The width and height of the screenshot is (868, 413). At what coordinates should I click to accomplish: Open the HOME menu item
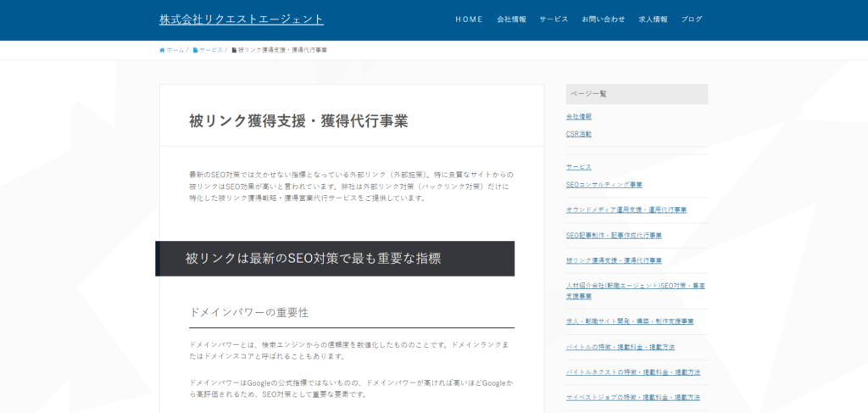[x=469, y=20]
